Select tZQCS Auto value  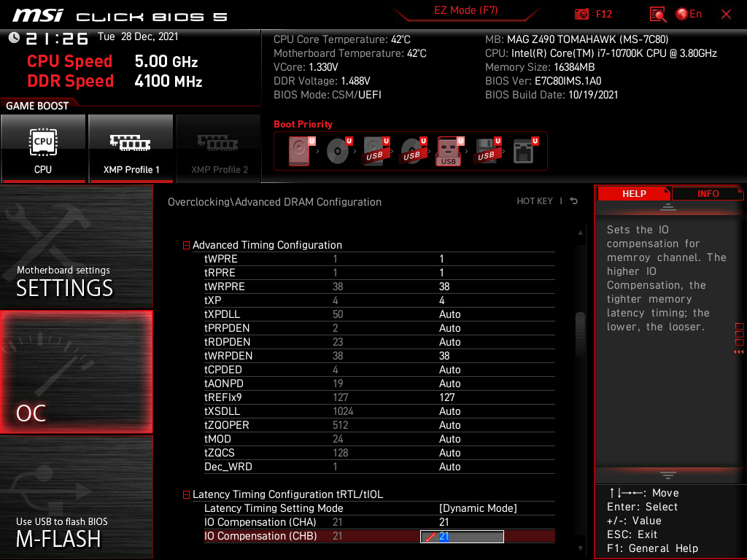[x=449, y=452]
